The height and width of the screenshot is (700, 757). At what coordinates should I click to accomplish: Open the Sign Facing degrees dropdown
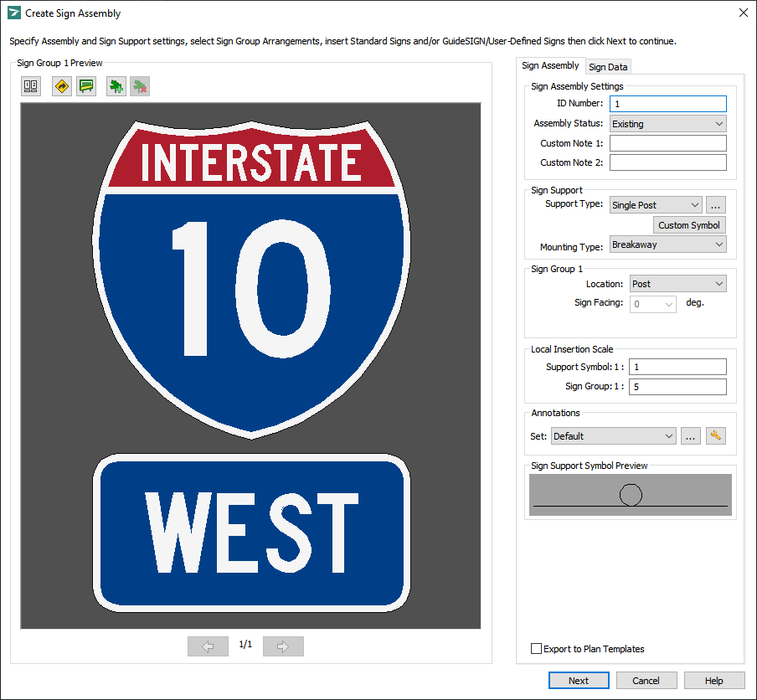coord(652,304)
